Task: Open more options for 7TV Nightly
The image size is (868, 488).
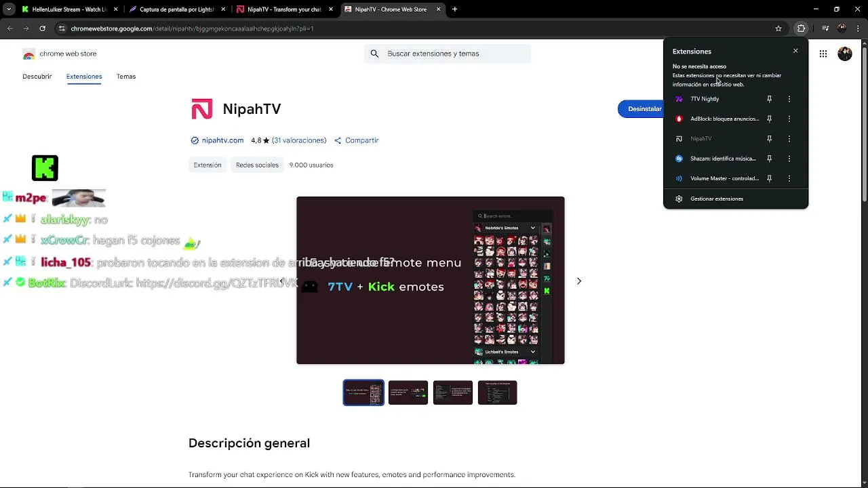Action: 789,99
